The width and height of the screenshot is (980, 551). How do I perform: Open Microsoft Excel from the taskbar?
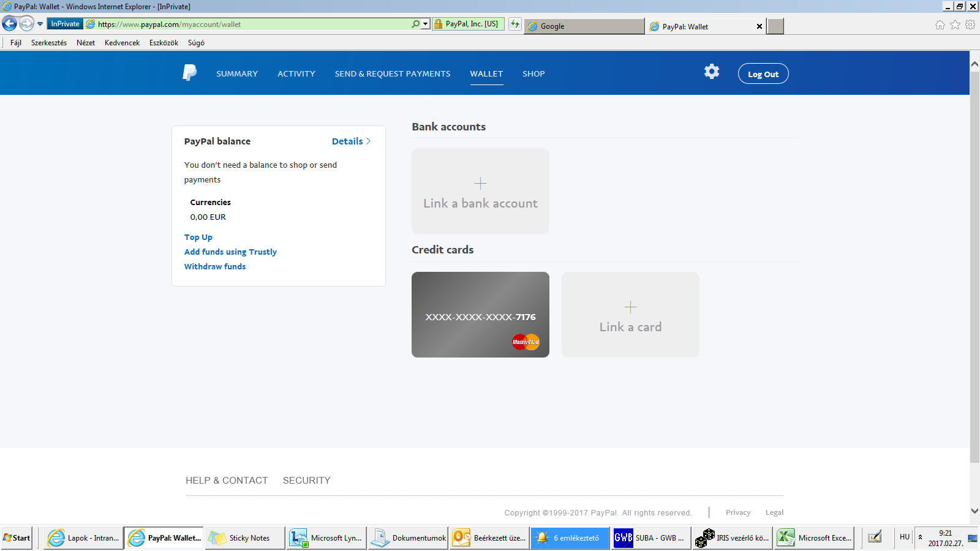coord(814,538)
